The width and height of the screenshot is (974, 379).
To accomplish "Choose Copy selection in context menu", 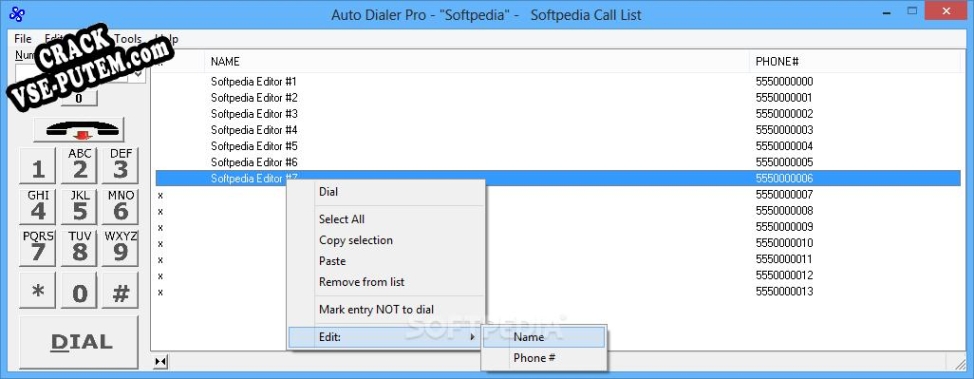I will click(386, 240).
